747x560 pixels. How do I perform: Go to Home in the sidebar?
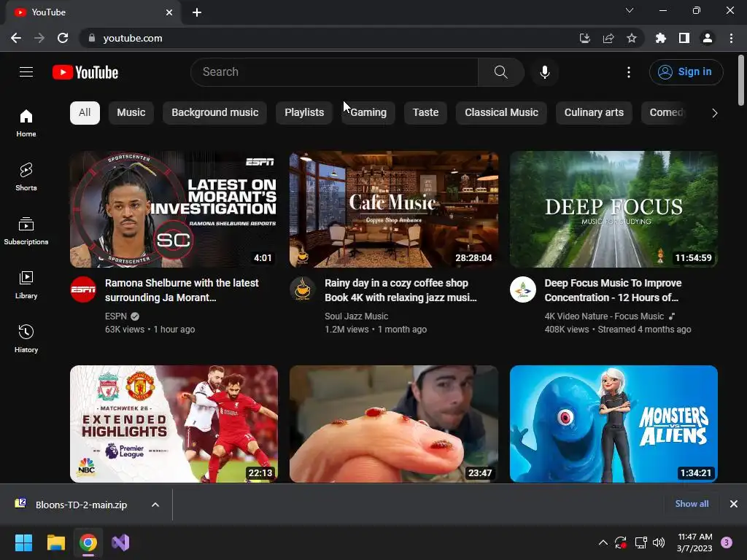point(26,122)
